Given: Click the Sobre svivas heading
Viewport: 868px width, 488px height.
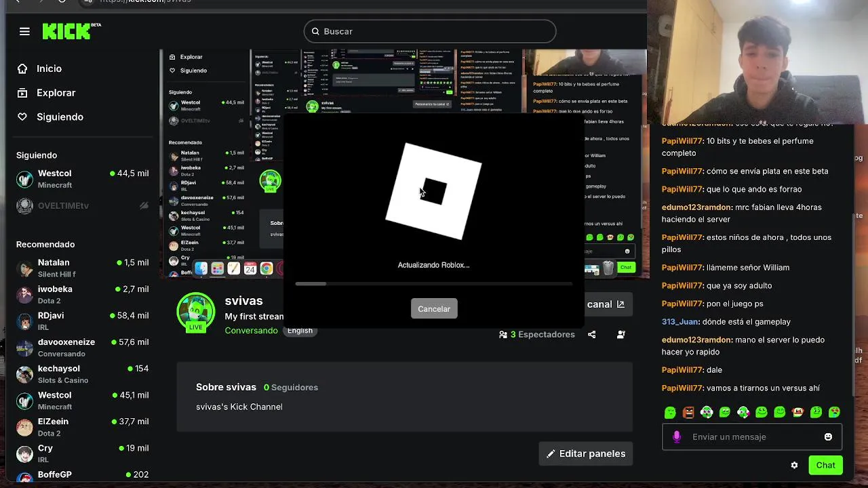Looking at the screenshot, I should pyautogui.click(x=226, y=387).
